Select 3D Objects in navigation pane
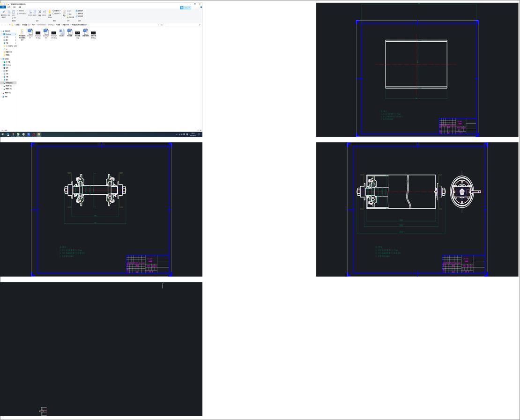The width and height of the screenshot is (520, 420). [7, 62]
